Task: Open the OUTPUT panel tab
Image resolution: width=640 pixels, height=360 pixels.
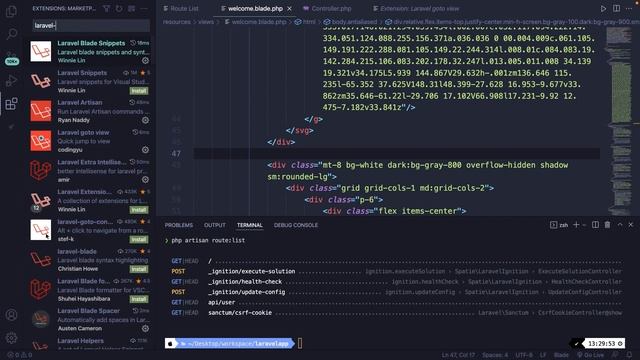Action: (x=215, y=225)
